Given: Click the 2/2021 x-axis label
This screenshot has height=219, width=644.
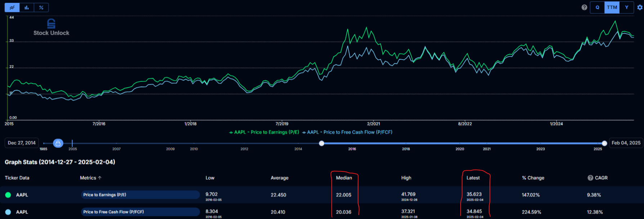Looking at the screenshot, I should 374,124.
